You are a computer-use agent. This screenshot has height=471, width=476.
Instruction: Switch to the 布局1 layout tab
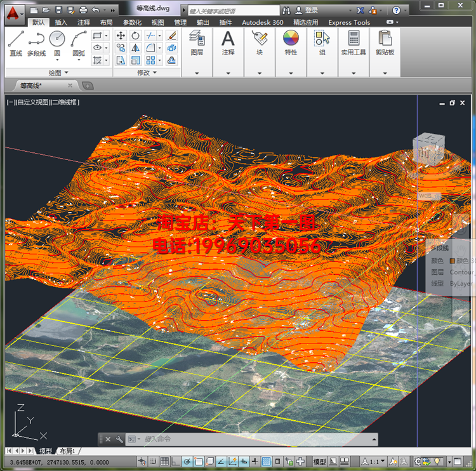[67, 451]
